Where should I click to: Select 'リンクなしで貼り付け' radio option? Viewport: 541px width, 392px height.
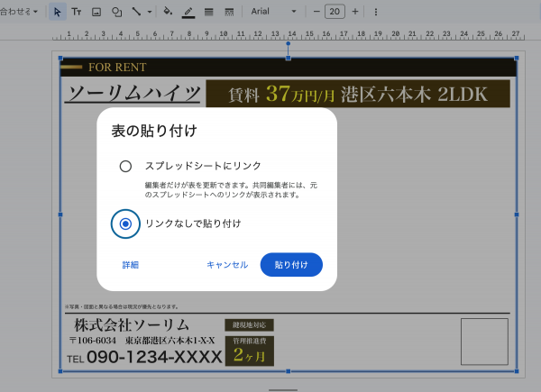click(x=125, y=223)
